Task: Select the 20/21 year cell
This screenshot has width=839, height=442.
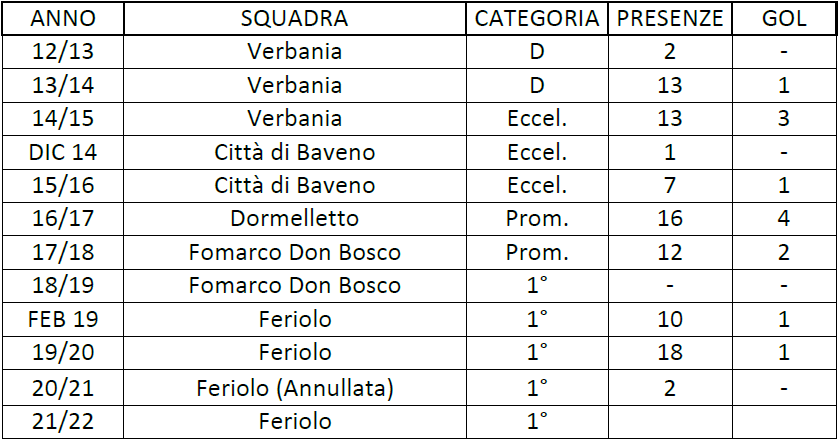Action: click(x=63, y=387)
